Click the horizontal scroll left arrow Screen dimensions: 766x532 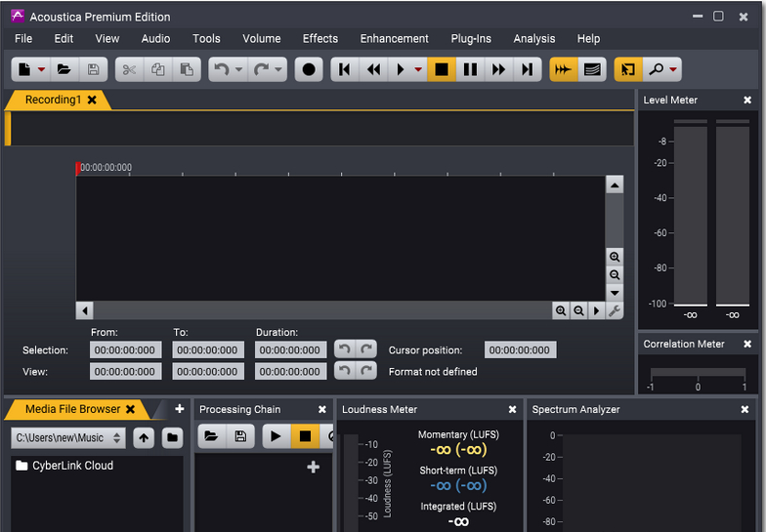tap(85, 310)
